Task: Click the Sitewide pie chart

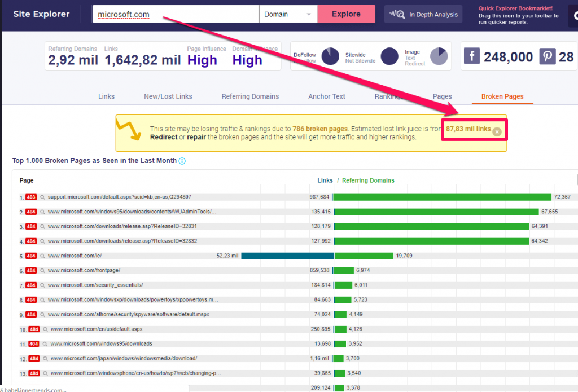Action: click(389, 56)
